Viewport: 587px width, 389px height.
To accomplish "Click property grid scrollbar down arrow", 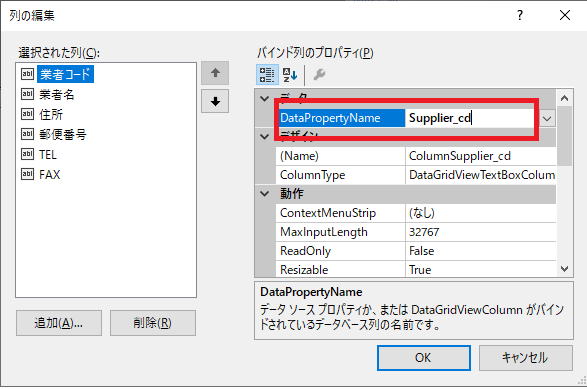I will pos(565,269).
